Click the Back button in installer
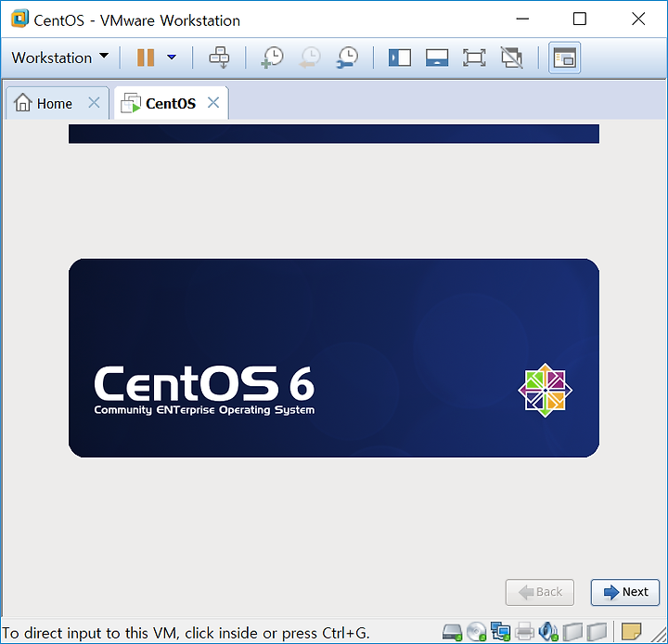The image size is (668, 644). (540, 592)
